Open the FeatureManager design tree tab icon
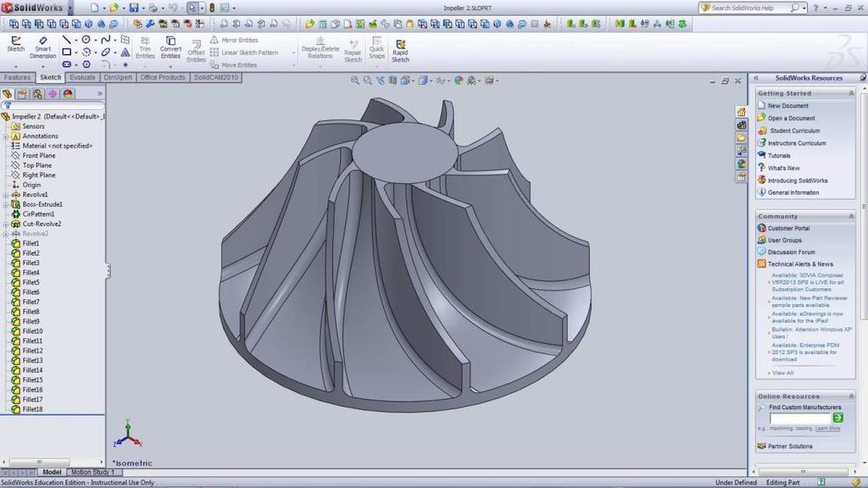 point(7,94)
